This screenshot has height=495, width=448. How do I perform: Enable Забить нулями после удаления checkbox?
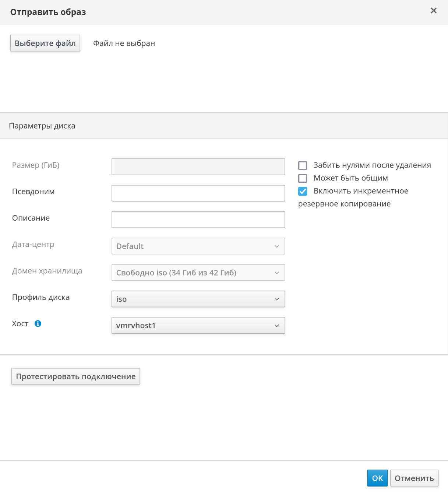303,165
